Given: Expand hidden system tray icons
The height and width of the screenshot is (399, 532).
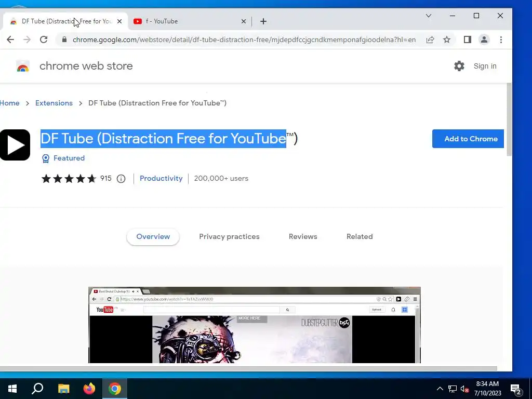Looking at the screenshot, I should click(x=440, y=389).
